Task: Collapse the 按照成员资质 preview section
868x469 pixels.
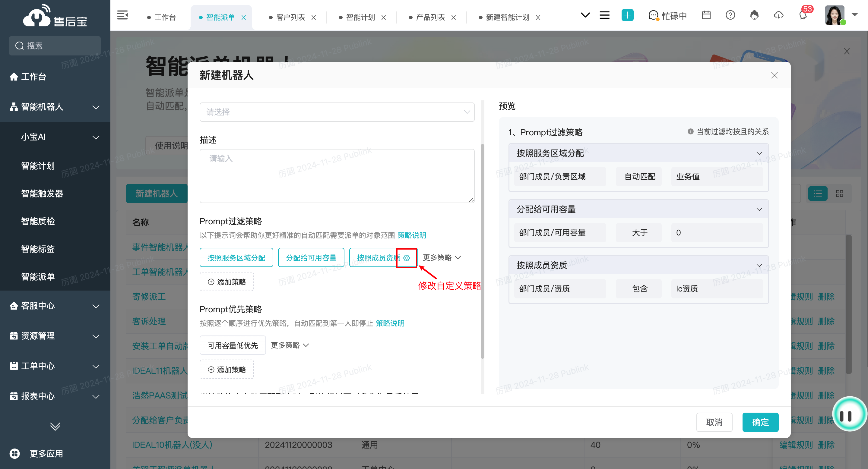Action: click(x=759, y=265)
